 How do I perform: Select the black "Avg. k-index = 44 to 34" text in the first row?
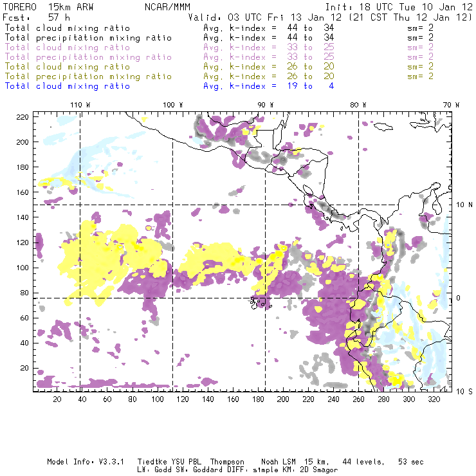click(x=269, y=28)
